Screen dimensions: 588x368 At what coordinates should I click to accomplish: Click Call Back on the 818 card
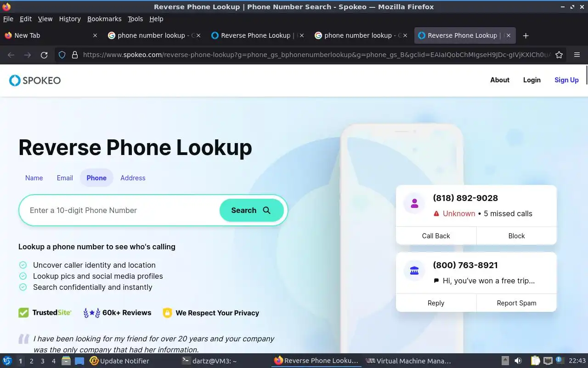pos(436,236)
